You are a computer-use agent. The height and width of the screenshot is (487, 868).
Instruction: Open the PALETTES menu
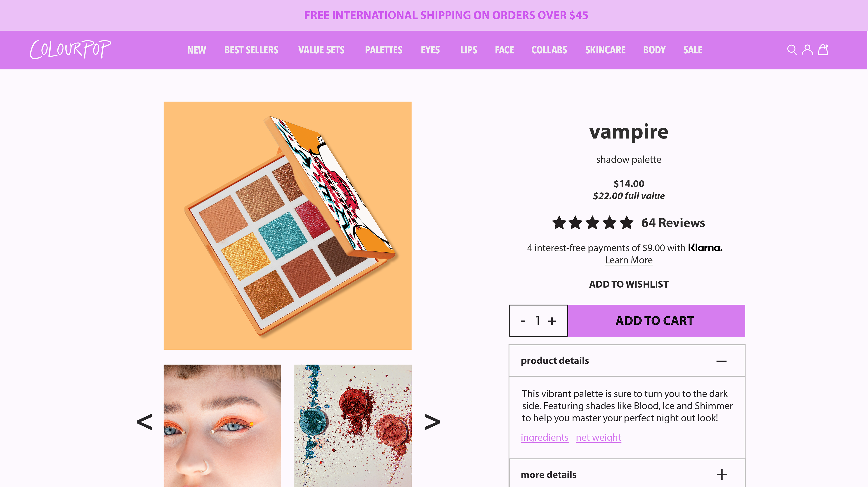tap(383, 50)
